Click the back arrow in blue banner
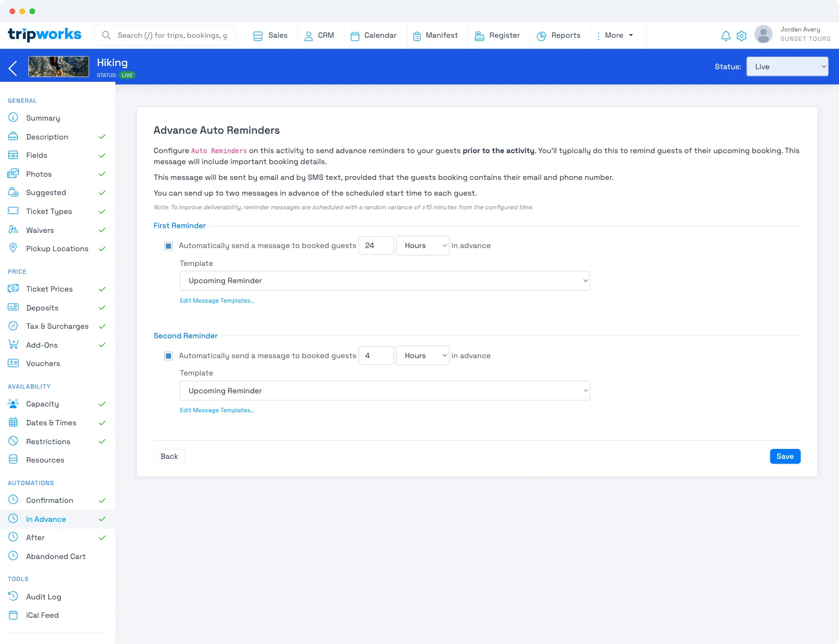The height and width of the screenshot is (644, 839). click(x=13, y=67)
